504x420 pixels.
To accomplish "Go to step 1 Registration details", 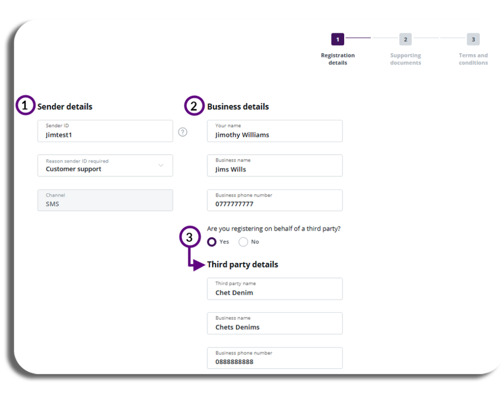I will tap(338, 39).
